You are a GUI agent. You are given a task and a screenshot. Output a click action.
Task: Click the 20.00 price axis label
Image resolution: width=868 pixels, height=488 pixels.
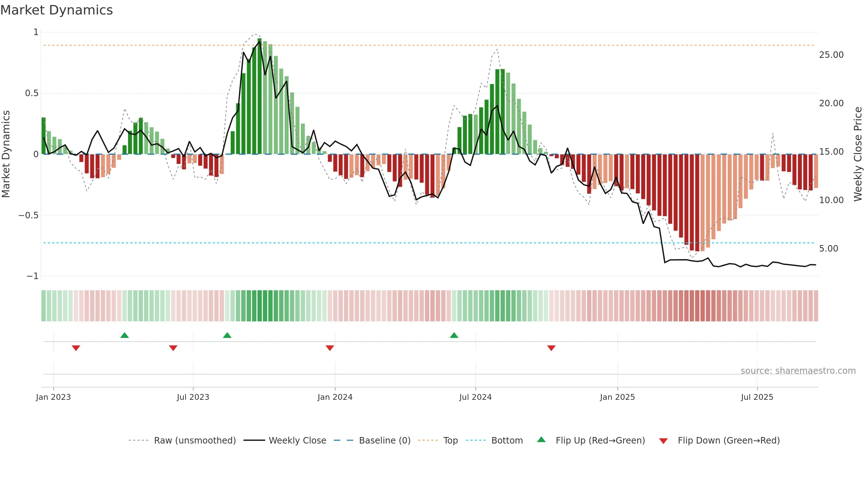[831, 103]
